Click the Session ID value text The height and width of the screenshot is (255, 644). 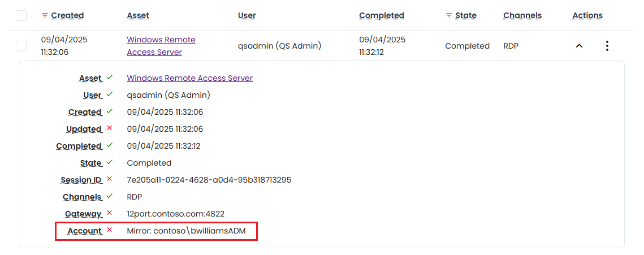pyautogui.click(x=209, y=180)
